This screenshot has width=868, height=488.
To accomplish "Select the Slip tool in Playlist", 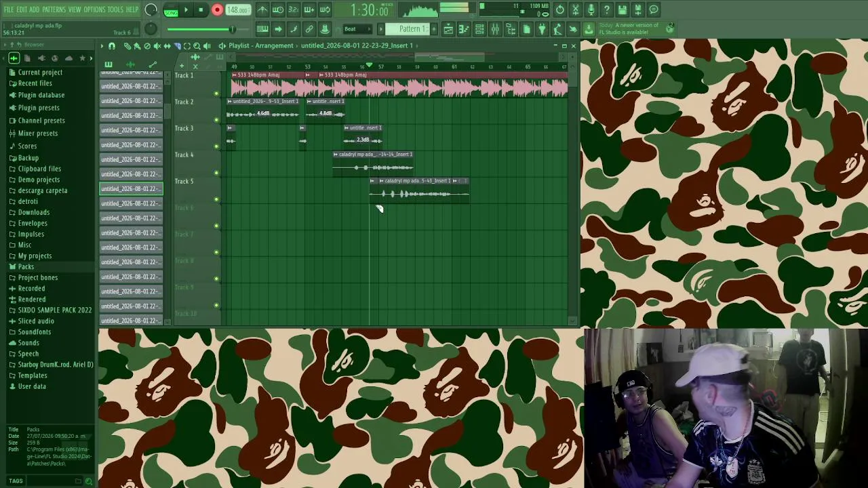I will (167, 46).
